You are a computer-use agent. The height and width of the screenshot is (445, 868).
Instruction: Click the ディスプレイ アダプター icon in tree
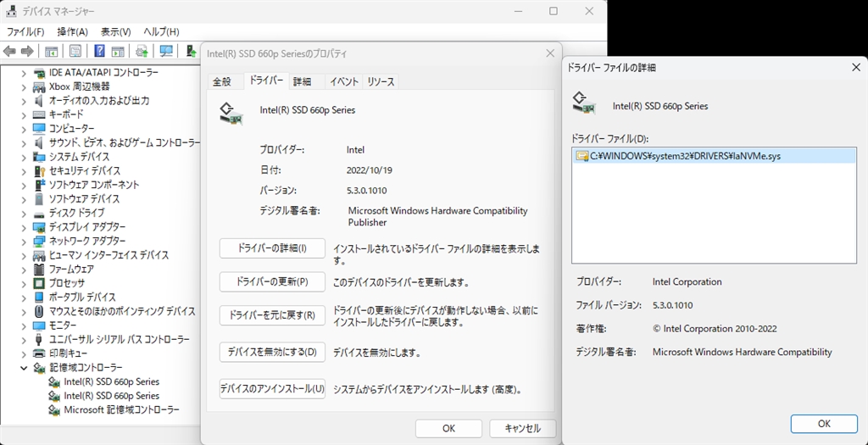coord(39,227)
